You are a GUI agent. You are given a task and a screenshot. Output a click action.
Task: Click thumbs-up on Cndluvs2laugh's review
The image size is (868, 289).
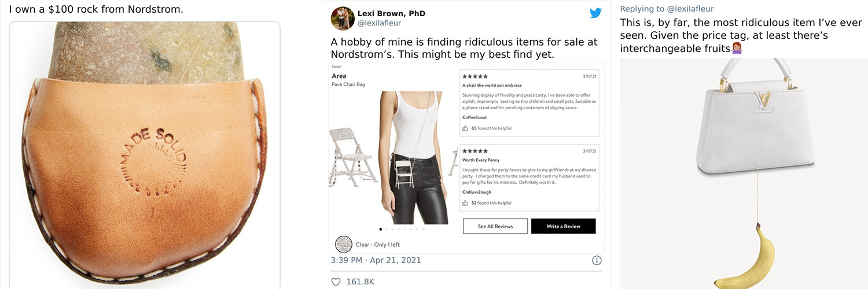click(465, 203)
